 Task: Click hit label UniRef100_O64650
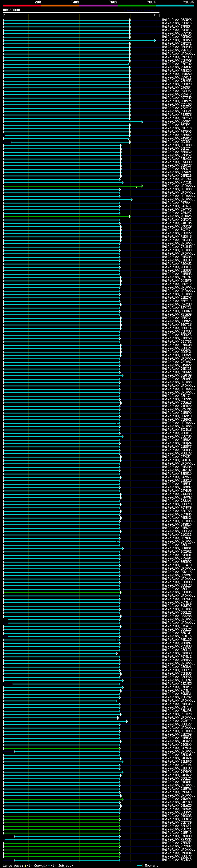[177, 74]
